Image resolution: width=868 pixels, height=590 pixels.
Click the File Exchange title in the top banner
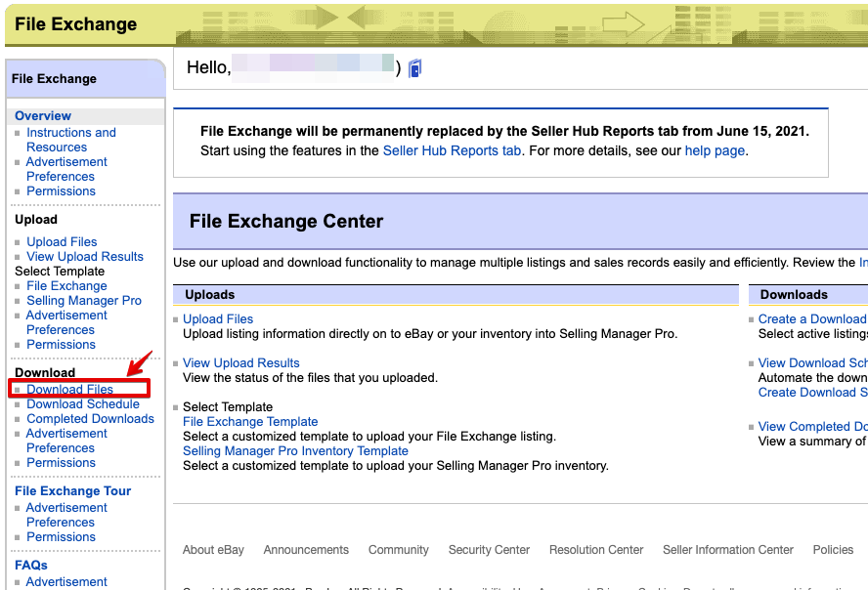tap(76, 24)
